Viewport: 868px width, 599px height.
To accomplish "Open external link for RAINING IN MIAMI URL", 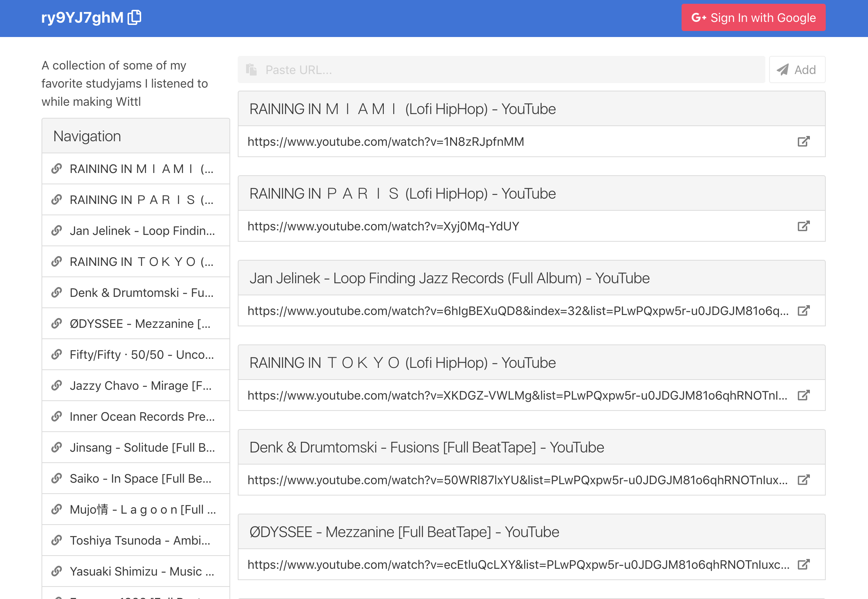I will point(804,141).
